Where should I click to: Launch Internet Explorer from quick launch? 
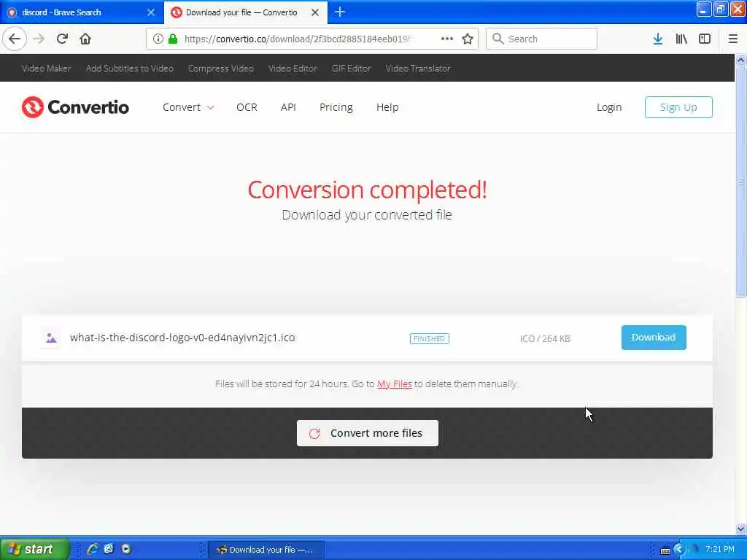pyautogui.click(x=92, y=549)
